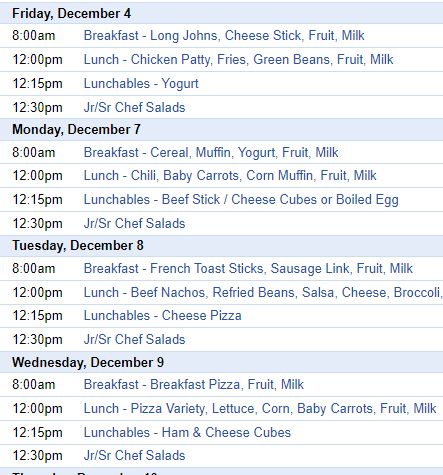The width and height of the screenshot is (443, 475).
Task: Open Breakfast - Breakfast Pizza event
Action: point(194,385)
